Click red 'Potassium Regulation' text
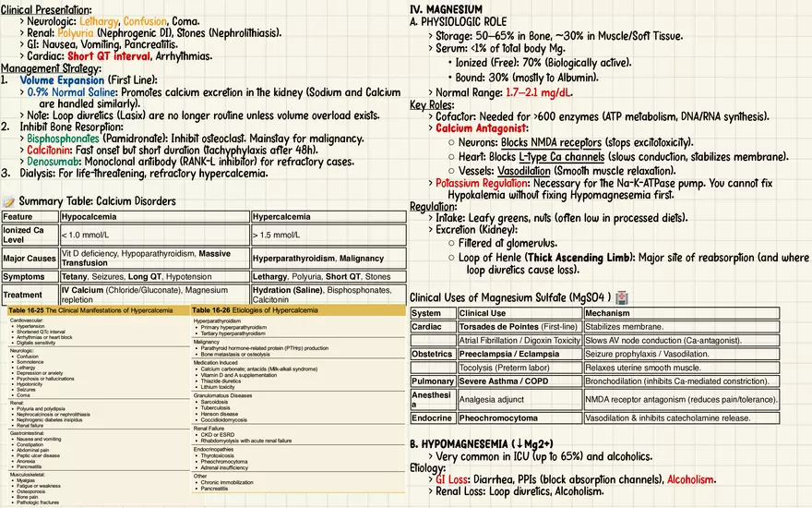The height and width of the screenshot is (508, 812). pyautogui.click(x=482, y=183)
